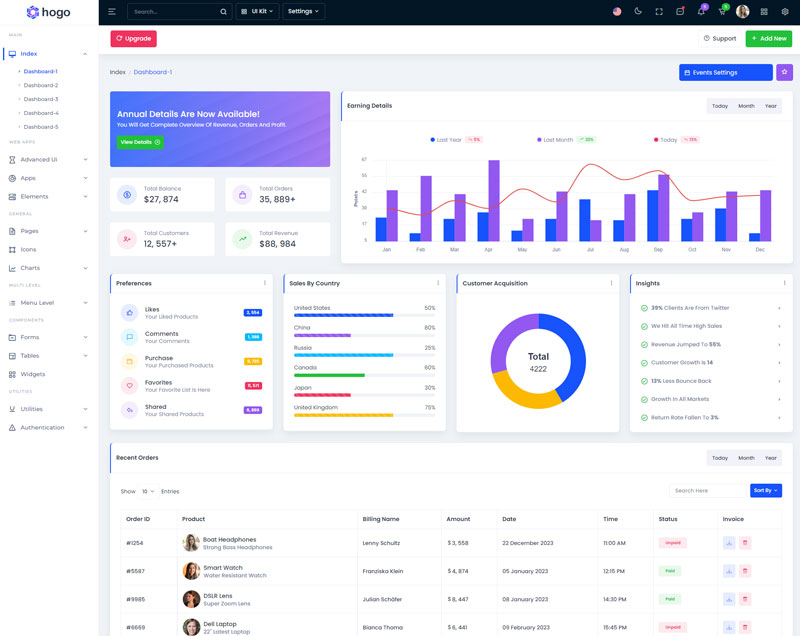Download invoice for order #1254

(x=729, y=543)
